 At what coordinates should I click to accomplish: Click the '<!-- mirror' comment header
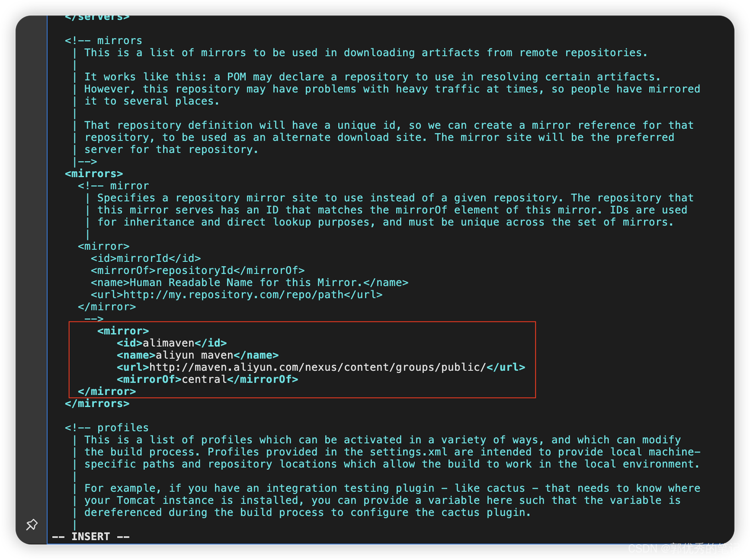coord(113,186)
